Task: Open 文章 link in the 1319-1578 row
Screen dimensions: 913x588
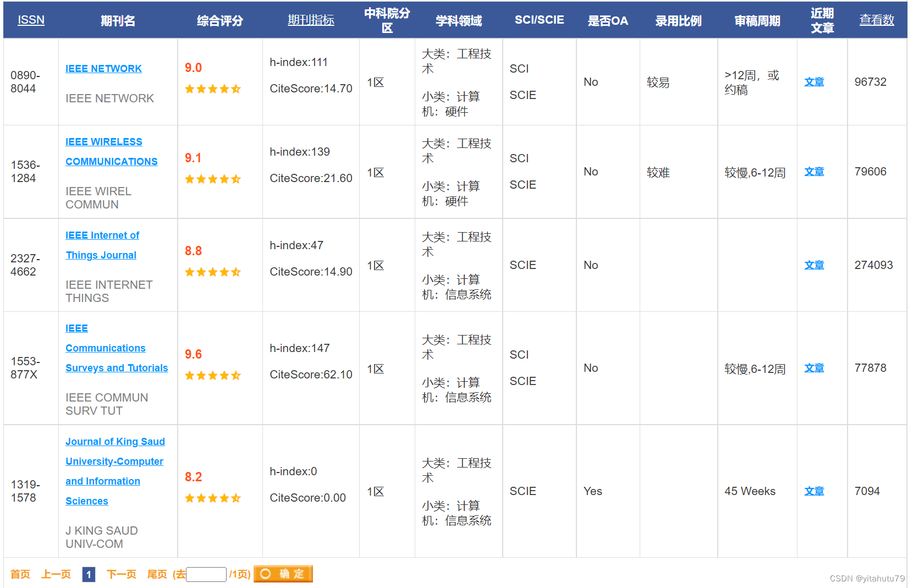Action: 814,491
